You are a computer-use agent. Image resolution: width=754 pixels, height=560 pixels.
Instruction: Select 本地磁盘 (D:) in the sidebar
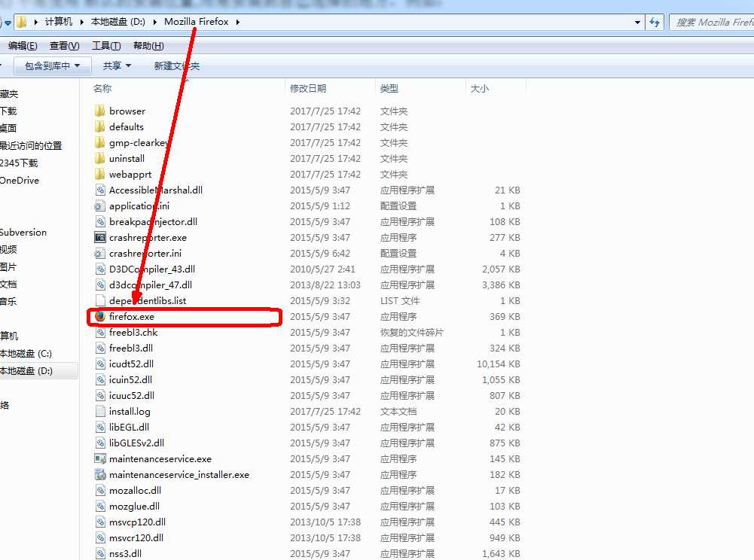pyautogui.click(x=26, y=371)
